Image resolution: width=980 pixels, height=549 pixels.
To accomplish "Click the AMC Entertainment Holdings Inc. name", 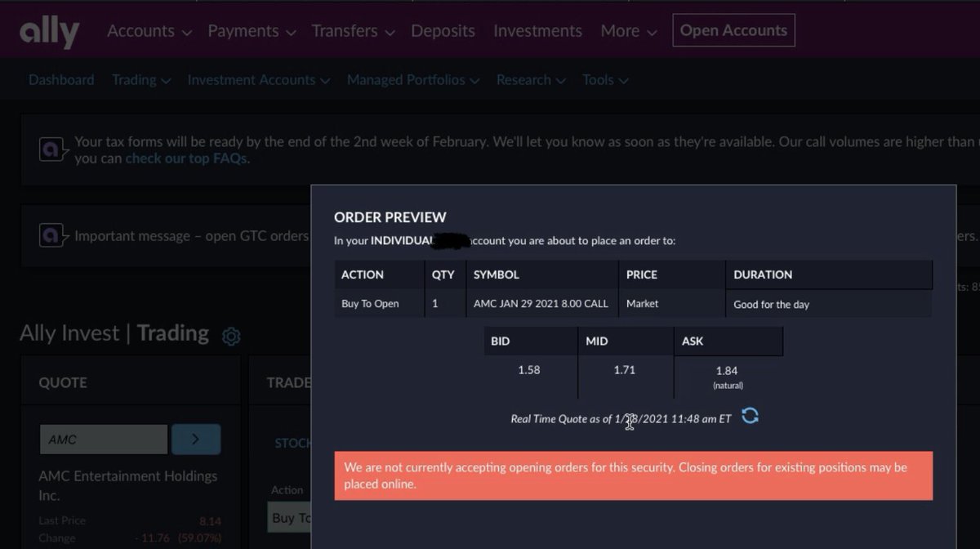I will tap(127, 485).
